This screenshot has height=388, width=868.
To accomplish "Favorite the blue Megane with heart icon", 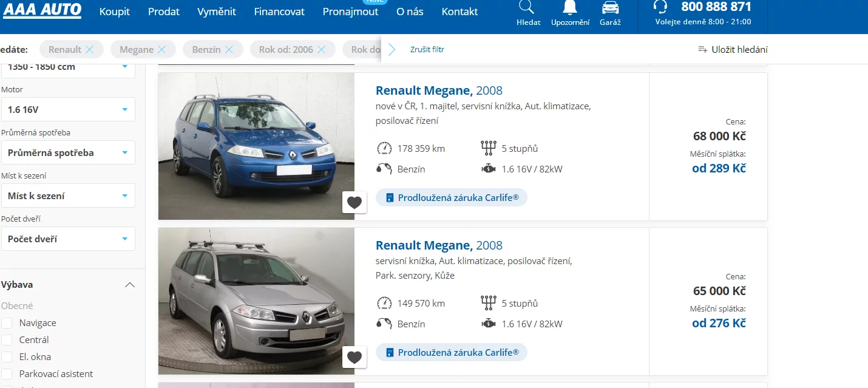I will 354,202.
